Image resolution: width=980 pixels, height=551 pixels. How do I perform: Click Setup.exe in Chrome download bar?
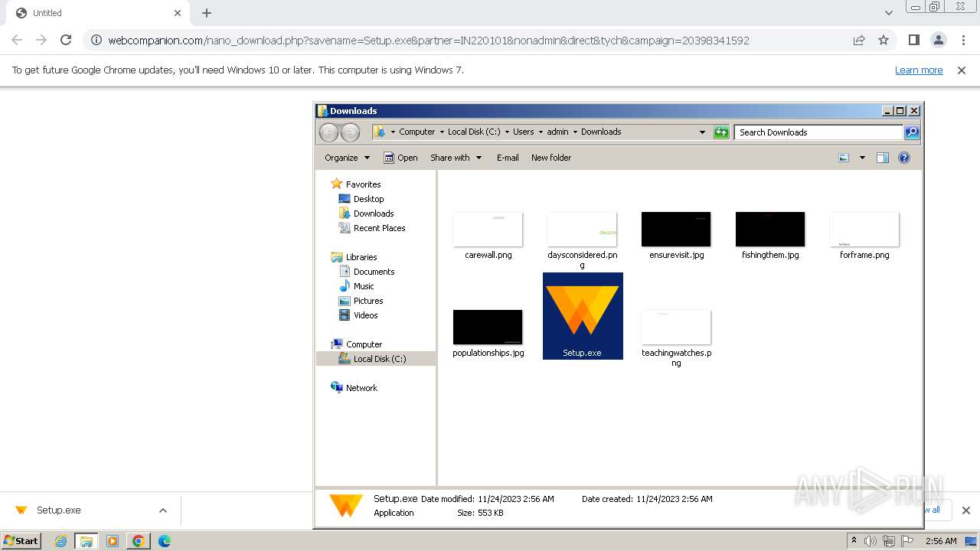(x=59, y=510)
